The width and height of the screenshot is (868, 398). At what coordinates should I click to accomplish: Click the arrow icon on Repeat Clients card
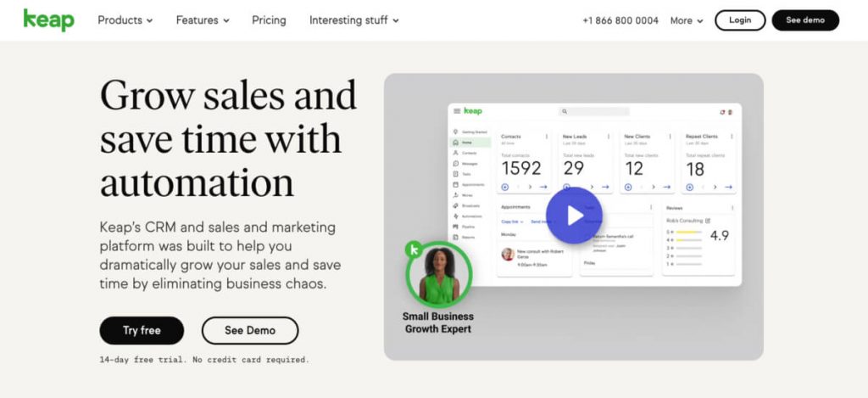tap(728, 187)
